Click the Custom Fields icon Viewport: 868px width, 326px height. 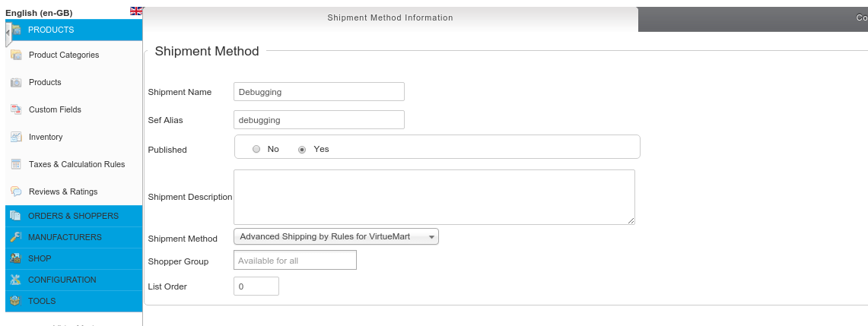(16, 109)
